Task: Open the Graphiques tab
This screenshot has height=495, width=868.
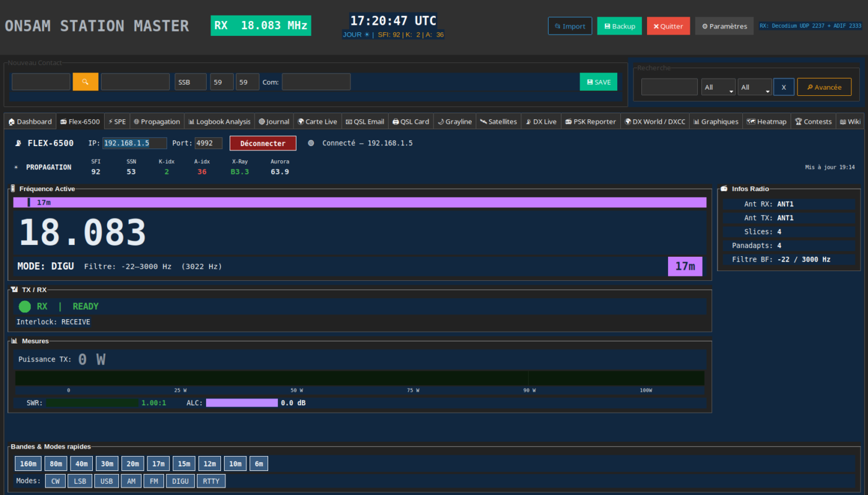Action: click(716, 121)
